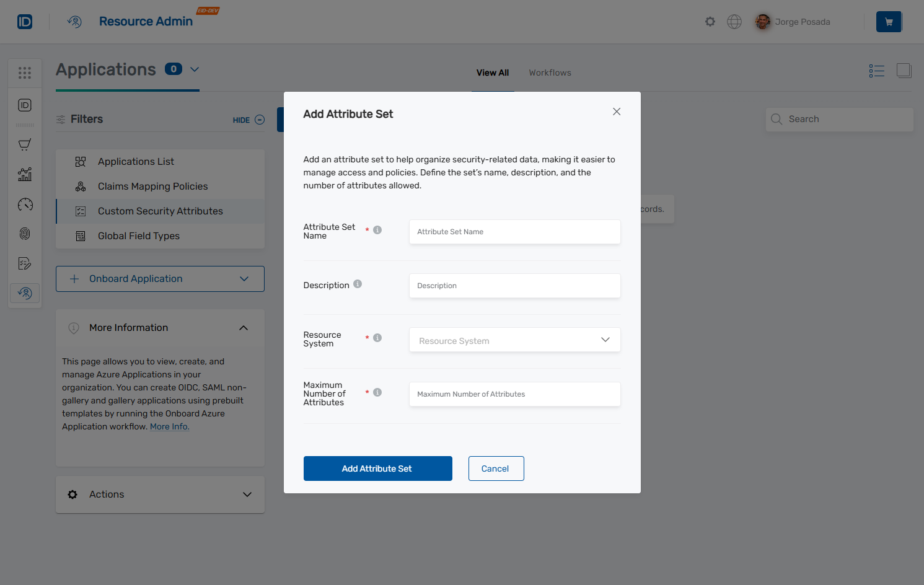Open the cart button in top right

tap(888, 21)
